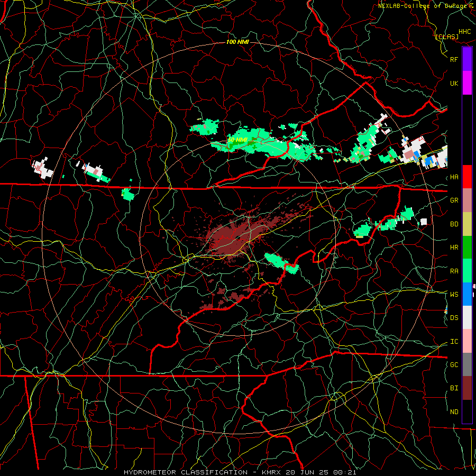
Task: Select the GC legend label
Action: tap(454, 365)
